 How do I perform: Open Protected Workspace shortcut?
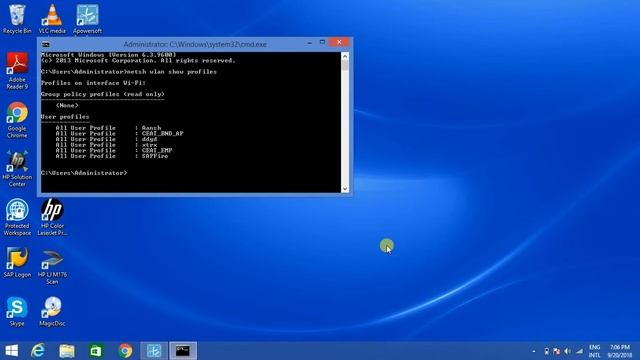(x=17, y=217)
